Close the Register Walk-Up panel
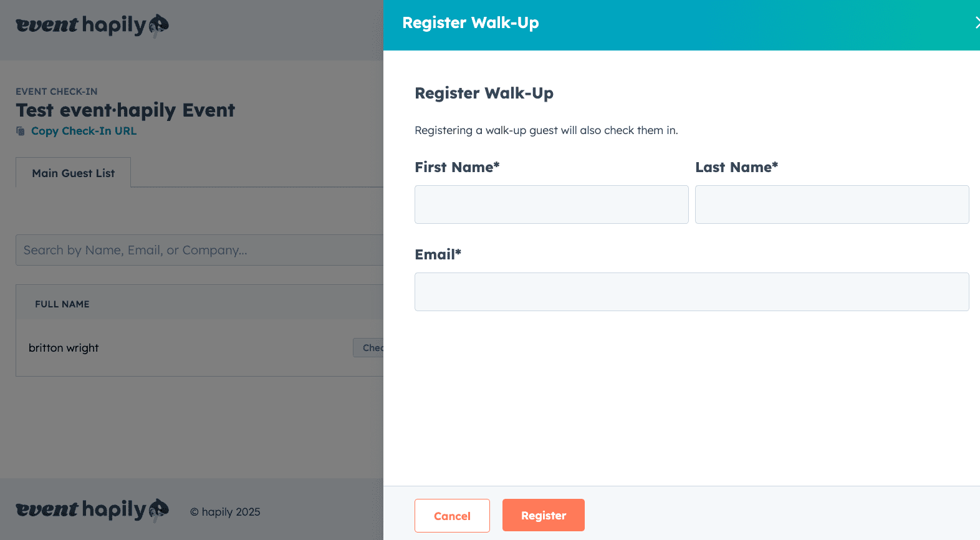 click(x=976, y=23)
